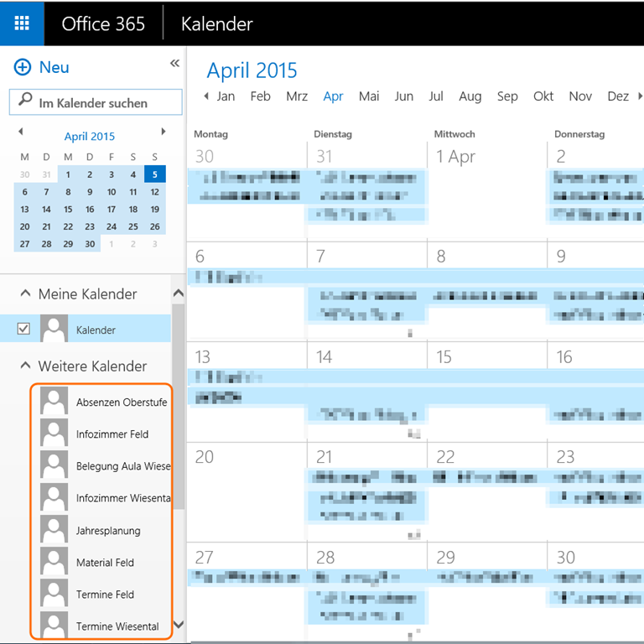
Task: Open the Office 365 app launcher grid
Action: click(x=22, y=23)
